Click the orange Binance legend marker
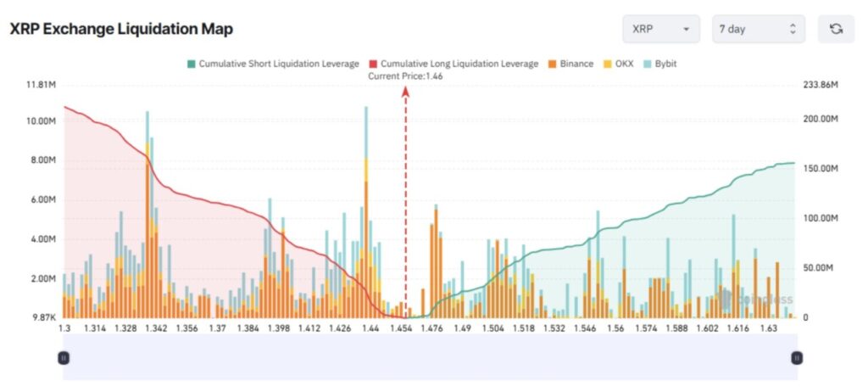 (x=552, y=64)
